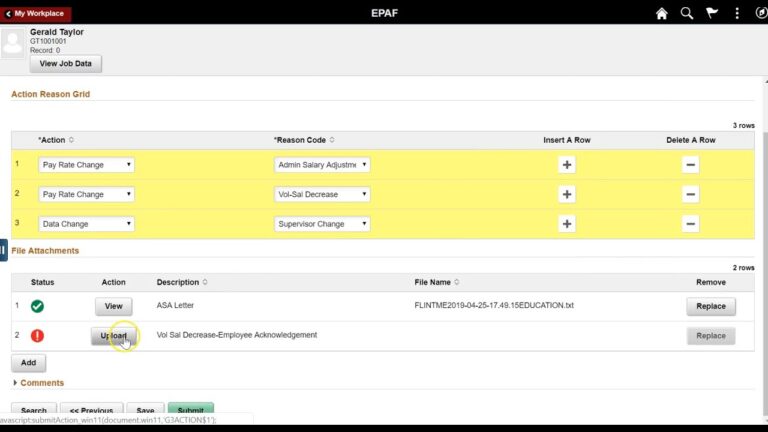The image size is (768, 432).
Task: Click the red error status icon
Action: click(37, 336)
